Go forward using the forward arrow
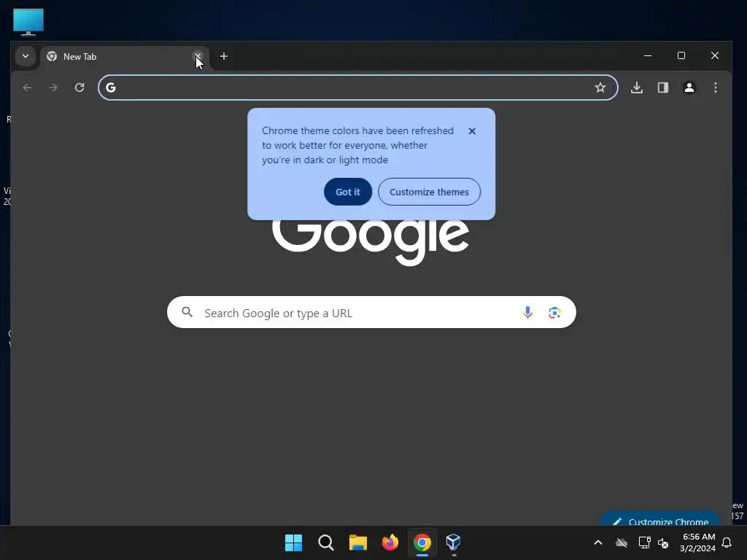This screenshot has width=747, height=560. [x=53, y=87]
